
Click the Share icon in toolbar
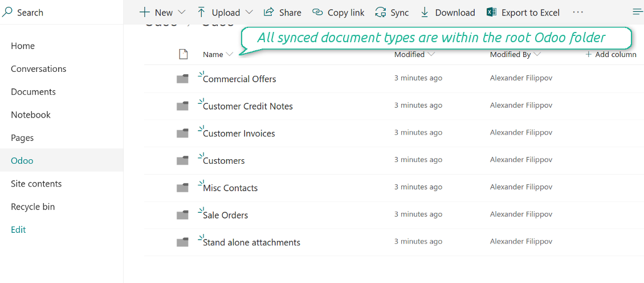coord(268,13)
